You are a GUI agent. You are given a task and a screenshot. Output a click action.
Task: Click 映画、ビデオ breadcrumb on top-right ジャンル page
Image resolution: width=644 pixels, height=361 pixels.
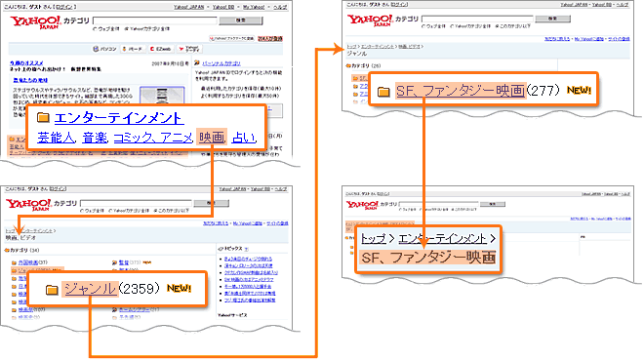[x=409, y=47]
